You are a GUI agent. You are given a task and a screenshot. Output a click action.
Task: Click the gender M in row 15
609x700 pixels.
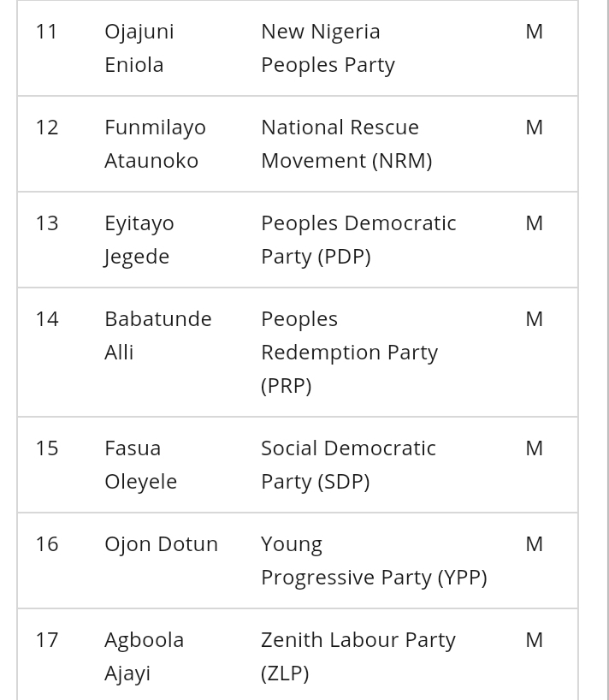(534, 448)
